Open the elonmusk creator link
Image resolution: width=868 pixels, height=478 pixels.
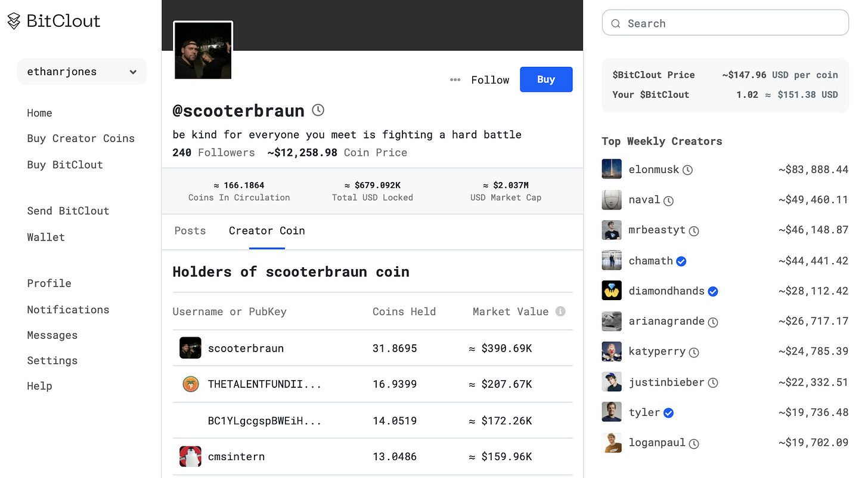[654, 169]
